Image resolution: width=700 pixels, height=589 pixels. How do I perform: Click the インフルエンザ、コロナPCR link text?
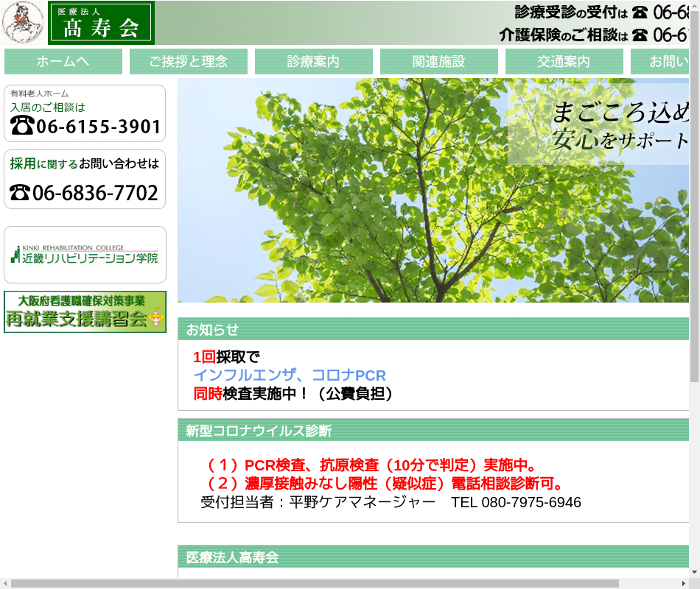click(290, 375)
